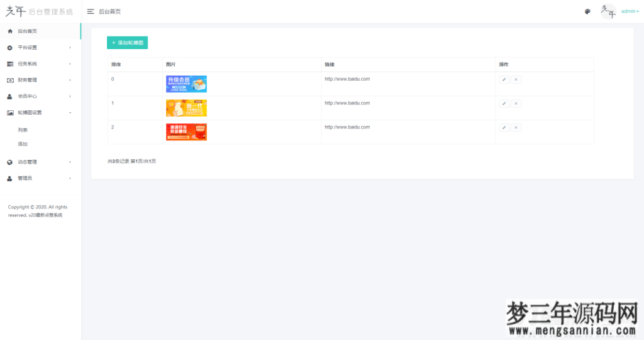Expand the 财务管理 sidebar menu
The image size is (644, 340).
pyautogui.click(x=39, y=80)
